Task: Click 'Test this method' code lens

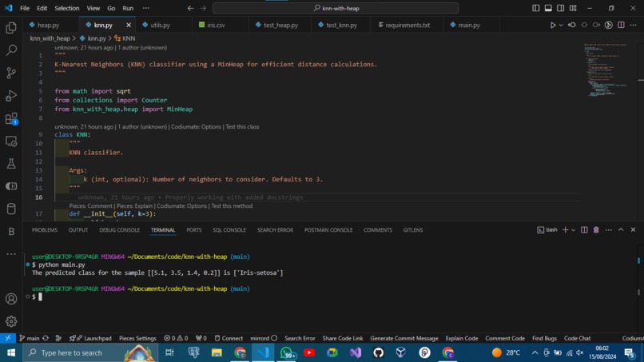Action: 232,206
